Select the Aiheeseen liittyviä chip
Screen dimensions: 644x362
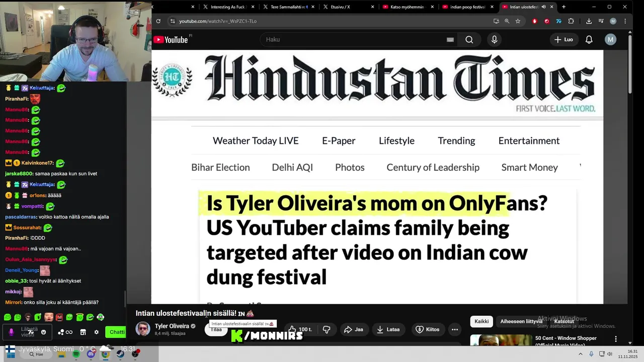pos(521,321)
